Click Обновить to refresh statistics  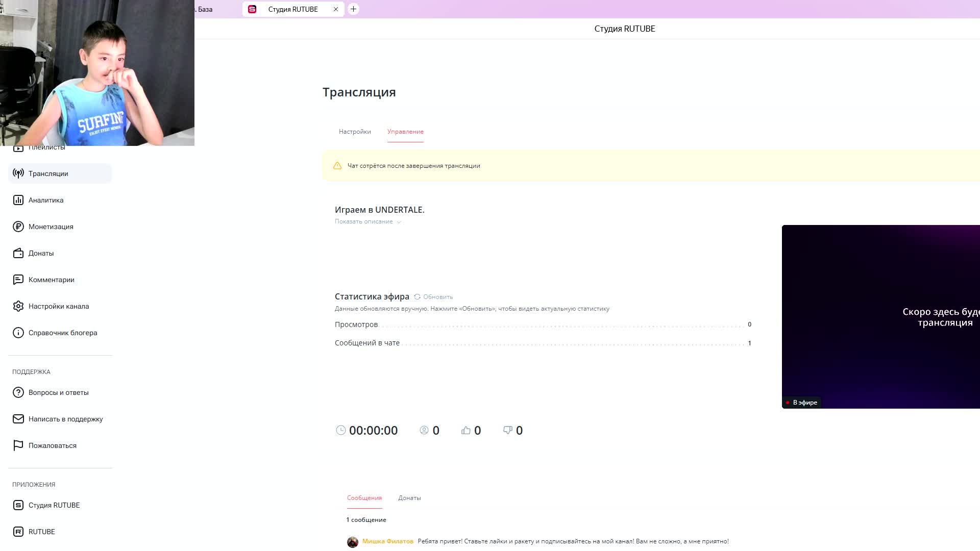(x=438, y=297)
